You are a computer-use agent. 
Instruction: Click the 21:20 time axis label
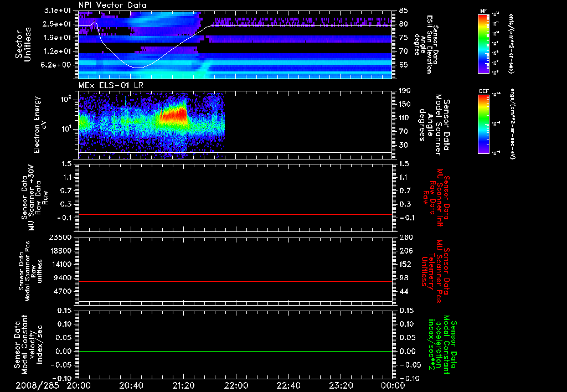coord(184,385)
